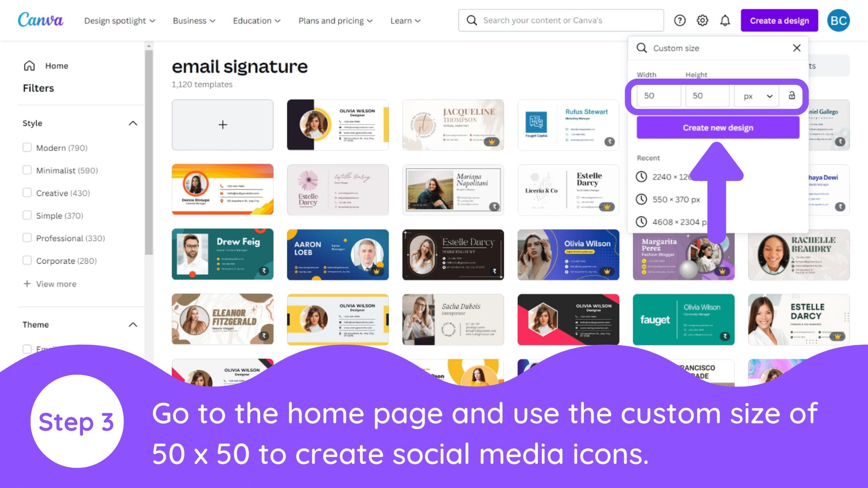
Task: Select the 550 × 370 px recent size
Action: pos(677,199)
